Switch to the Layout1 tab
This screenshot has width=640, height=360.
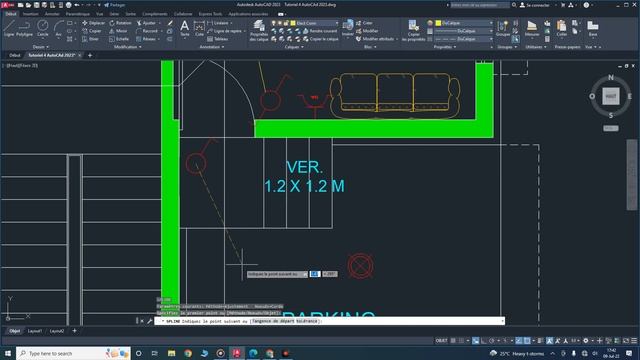click(x=35, y=331)
